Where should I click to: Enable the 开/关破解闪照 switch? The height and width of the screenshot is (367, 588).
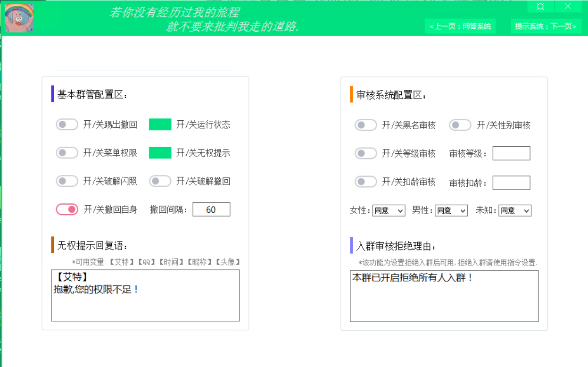[x=67, y=181]
